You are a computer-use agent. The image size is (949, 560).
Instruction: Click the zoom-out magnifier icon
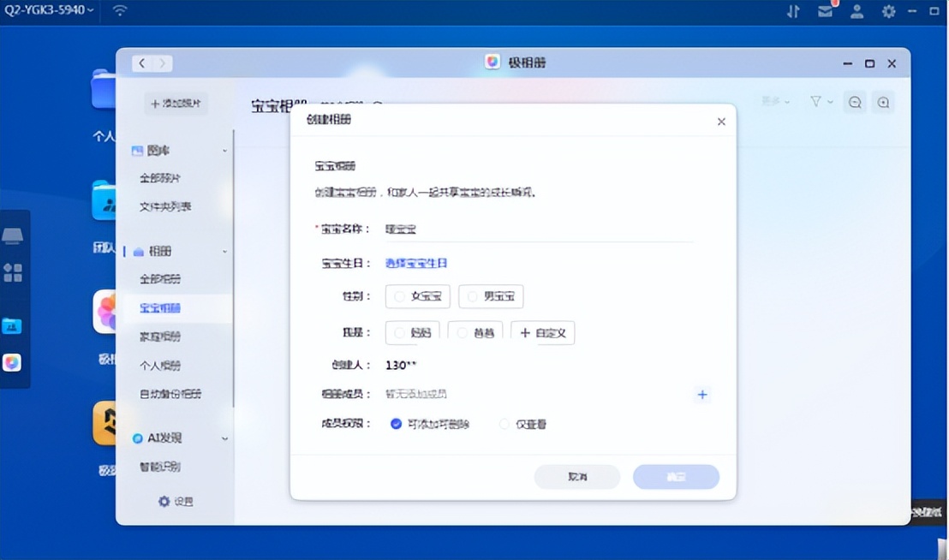(855, 102)
